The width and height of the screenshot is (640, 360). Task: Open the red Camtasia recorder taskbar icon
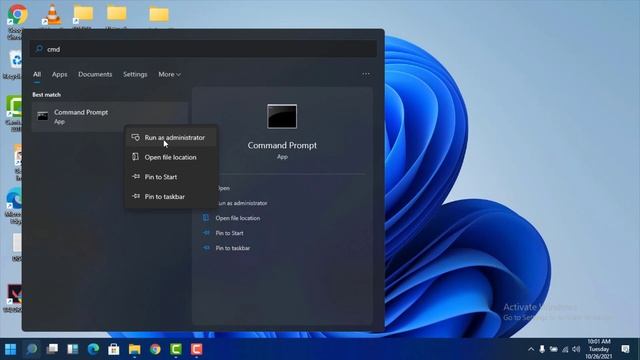pyautogui.click(x=196, y=349)
